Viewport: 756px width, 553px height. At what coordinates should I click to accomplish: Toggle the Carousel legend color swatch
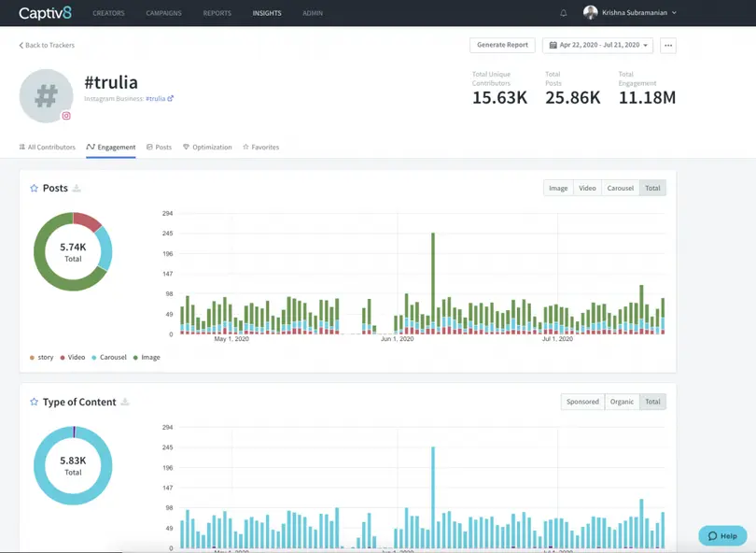click(94, 358)
